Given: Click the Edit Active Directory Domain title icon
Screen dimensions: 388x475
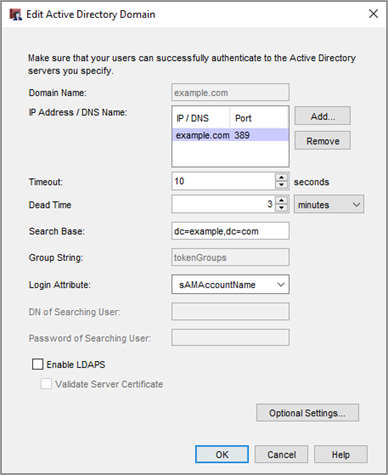Looking at the screenshot, I should [15, 15].
